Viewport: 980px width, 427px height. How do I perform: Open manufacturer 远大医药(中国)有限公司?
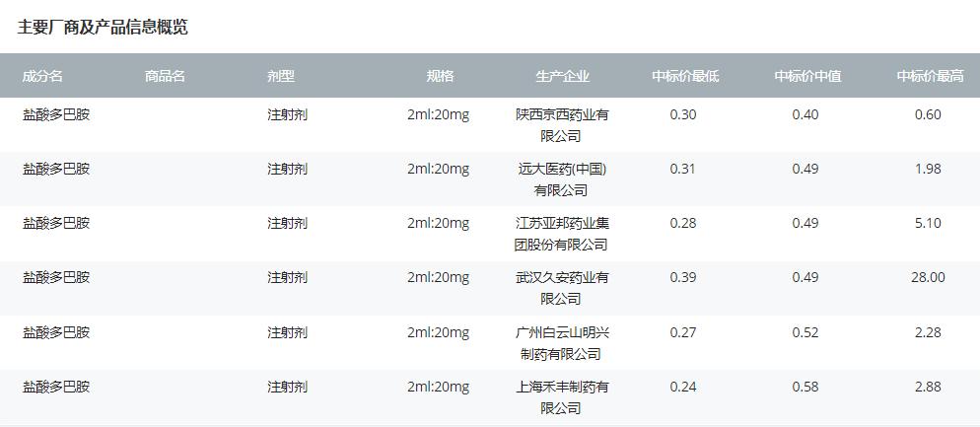[x=562, y=178]
